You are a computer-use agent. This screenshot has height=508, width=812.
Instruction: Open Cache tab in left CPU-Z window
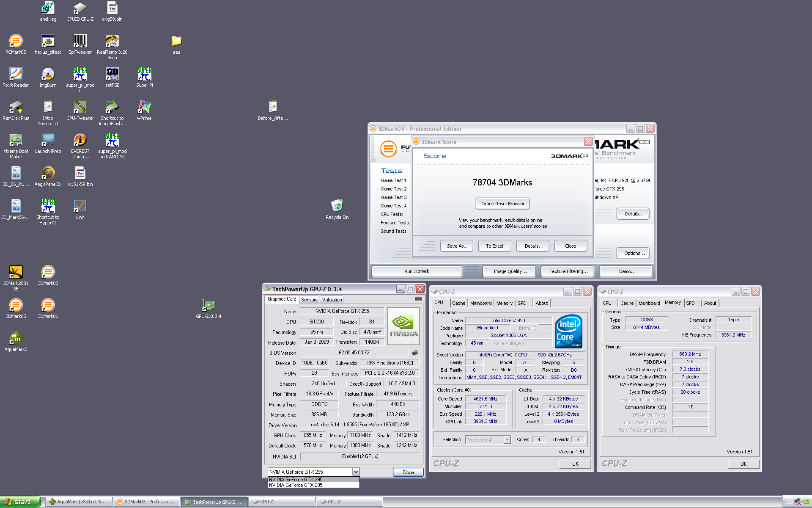click(458, 303)
